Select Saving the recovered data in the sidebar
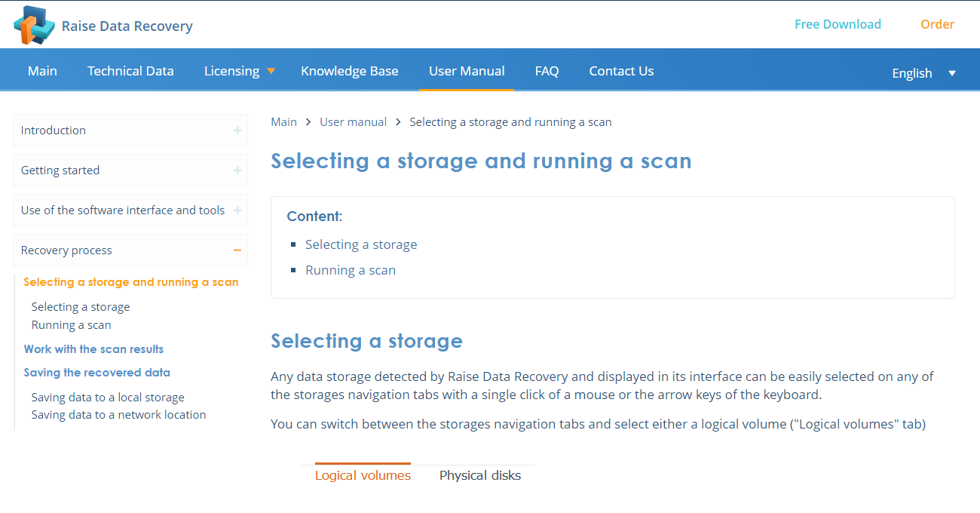 point(96,372)
